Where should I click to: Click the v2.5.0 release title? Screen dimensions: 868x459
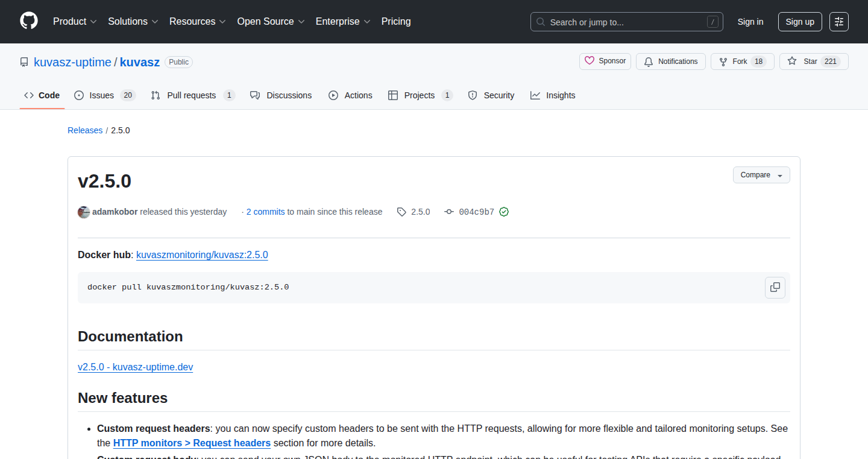(105, 181)
